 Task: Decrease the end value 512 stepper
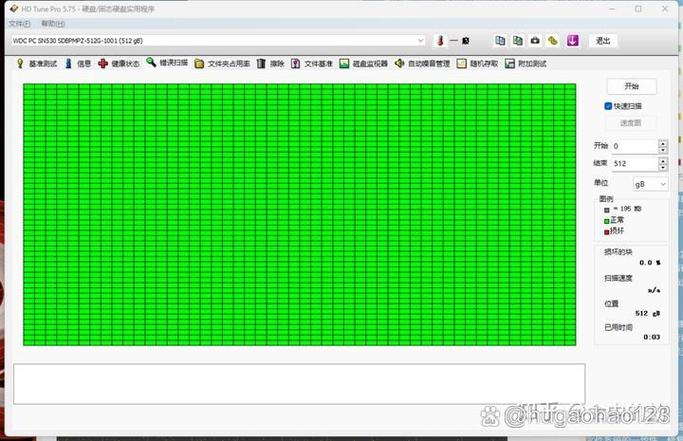tap(663, 167)
